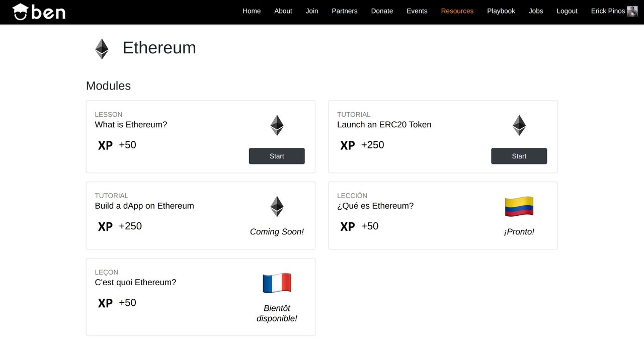The width and height of the screenshot is (644, 341).
Task: Open the Jobs navigation link
Action: coord(536,11)
